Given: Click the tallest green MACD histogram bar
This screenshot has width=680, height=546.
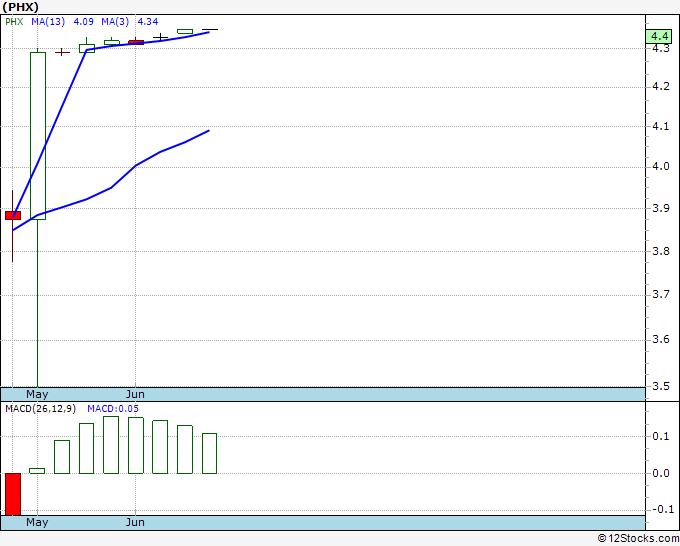Looking at the screenshot, I should tap(111, 445).
